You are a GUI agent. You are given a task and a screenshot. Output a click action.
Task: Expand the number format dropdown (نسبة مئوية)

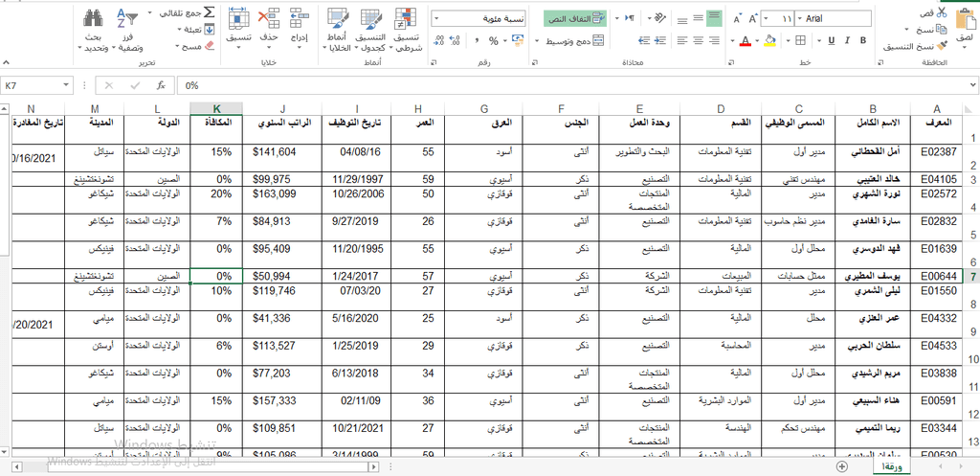tap(436, 18)
